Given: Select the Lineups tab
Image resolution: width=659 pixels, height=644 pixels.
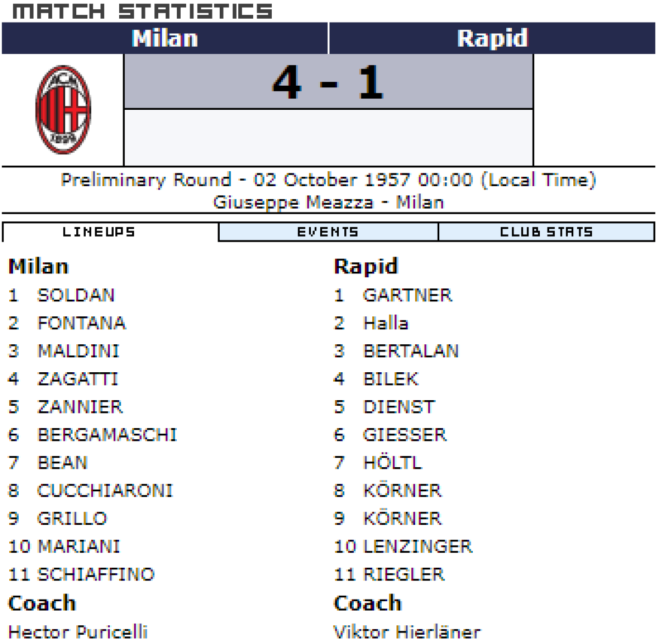Looking at the screenshot, I should (99, 232).
